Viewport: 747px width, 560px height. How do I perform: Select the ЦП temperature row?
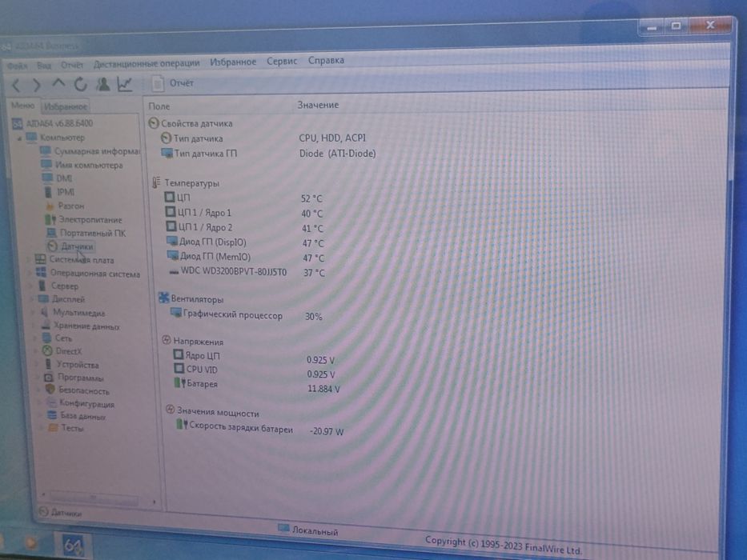[x=178, y=197]
